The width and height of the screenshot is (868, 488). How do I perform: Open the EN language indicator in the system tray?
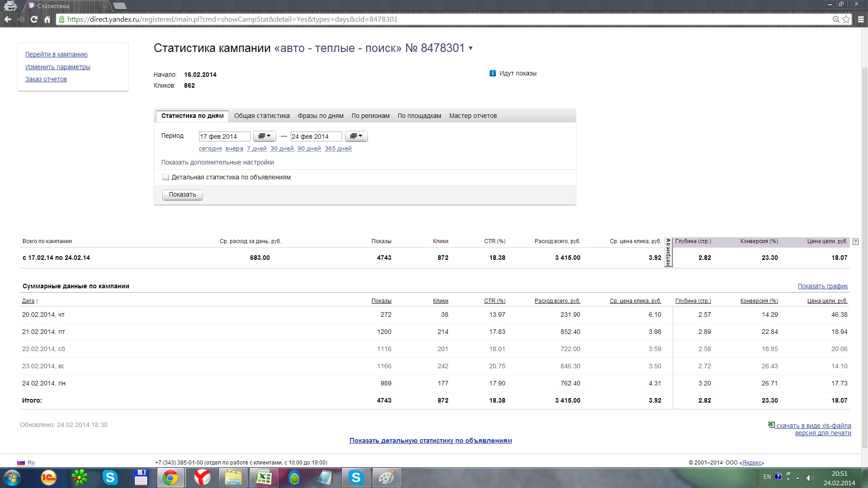tap(767, 477)
